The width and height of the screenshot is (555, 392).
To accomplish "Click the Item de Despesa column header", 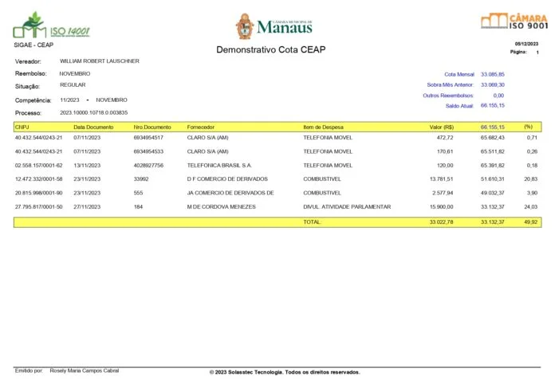I will 325,127.
